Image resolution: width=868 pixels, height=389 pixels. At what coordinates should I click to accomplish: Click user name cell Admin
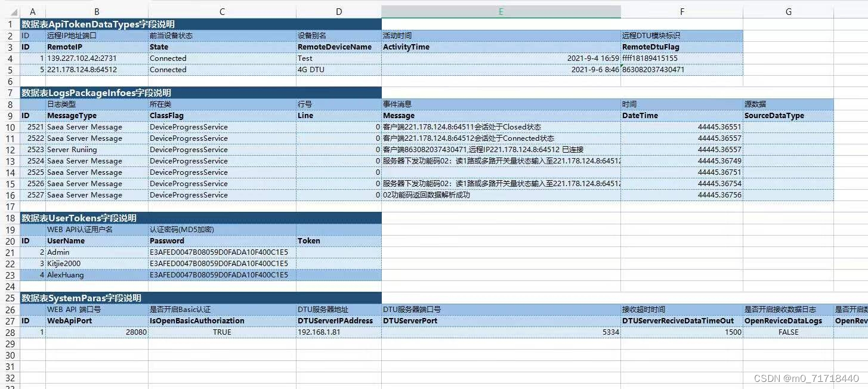coord(97,252)
